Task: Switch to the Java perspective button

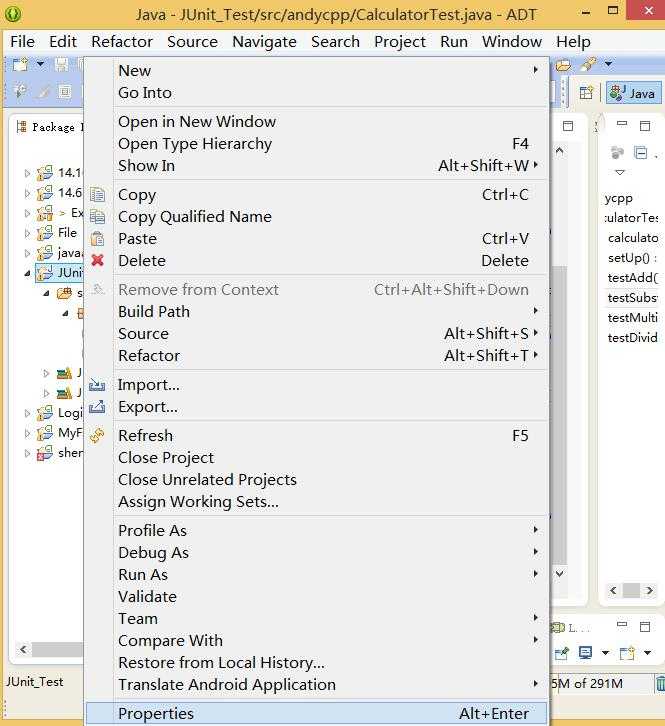Action: [x=633, y=93]
